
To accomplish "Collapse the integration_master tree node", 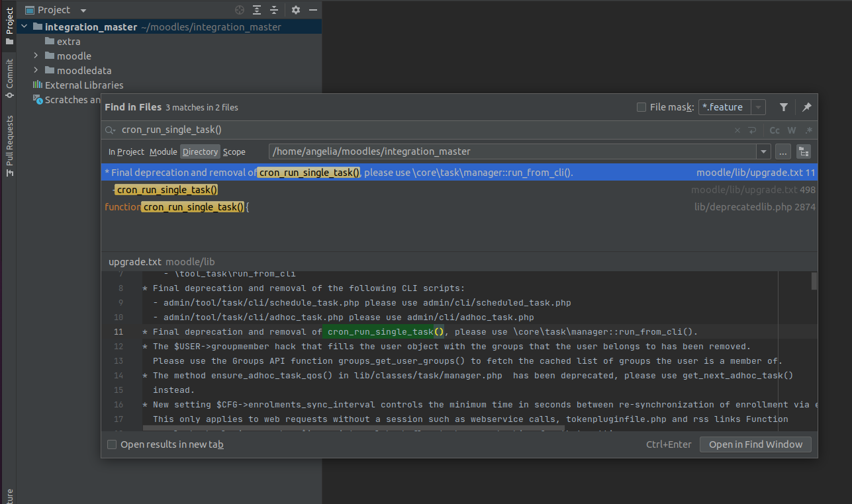I will 24,26.
